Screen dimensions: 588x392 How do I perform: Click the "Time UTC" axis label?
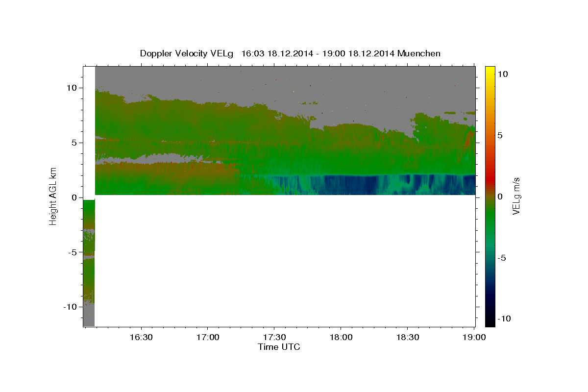pos(279,347)
